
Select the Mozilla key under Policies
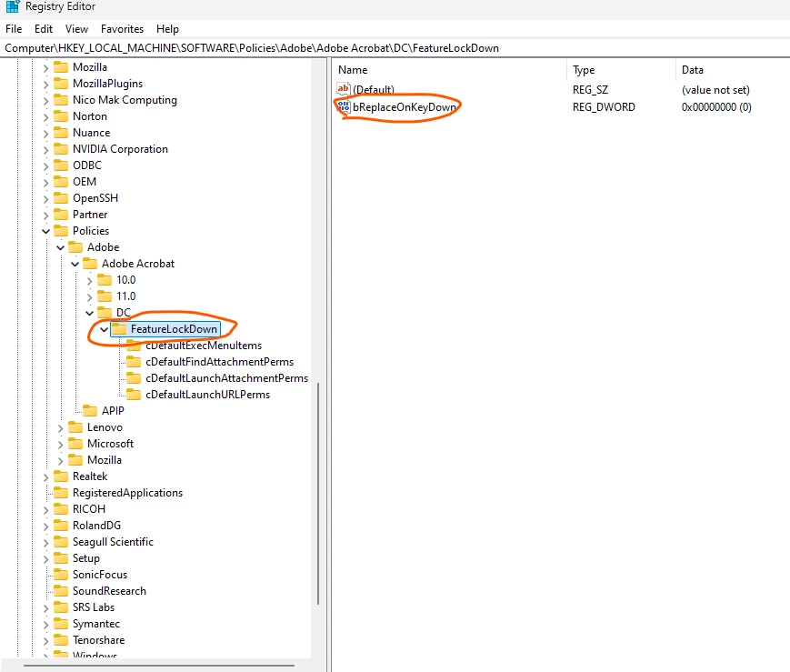pos(105,460)
